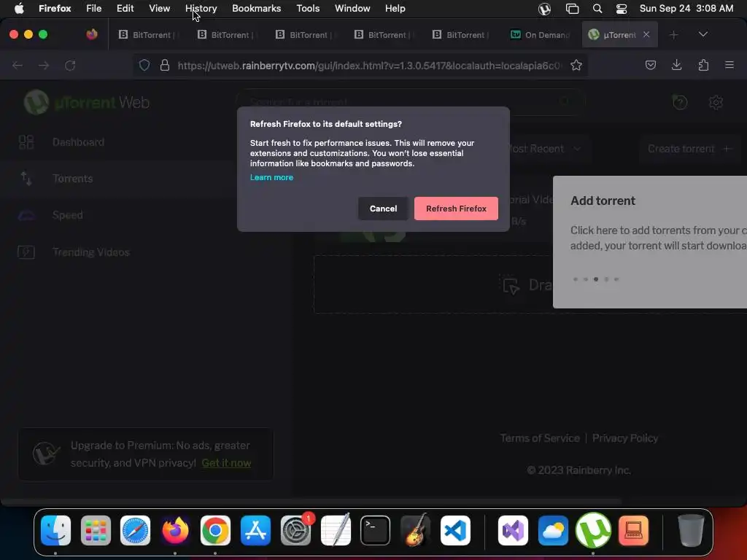Image resolution: width=747 pixels, height=560 pixels.
Task: Open µTorrent settings gear
Action: click(x=716, y=102)
